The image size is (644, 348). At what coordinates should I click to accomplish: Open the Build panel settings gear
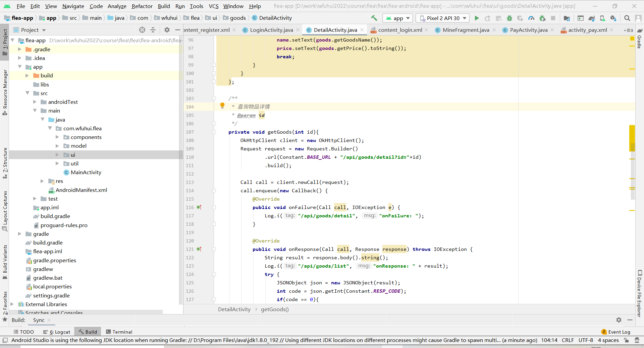click(x=619, y=320)
